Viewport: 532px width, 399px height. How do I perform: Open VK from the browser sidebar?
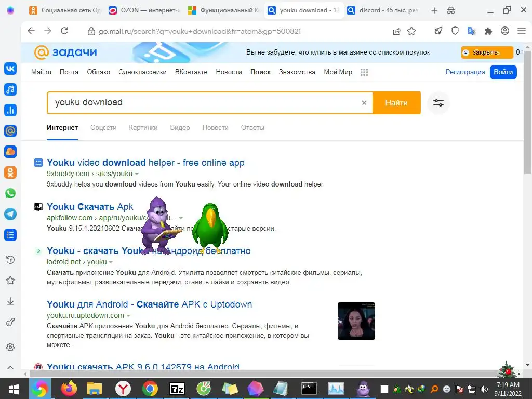(10, 69)
